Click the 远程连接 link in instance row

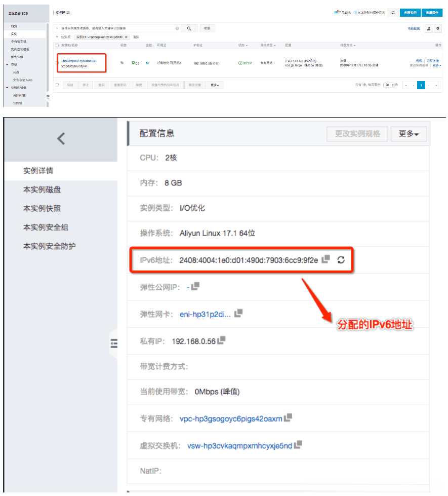click(x=432, y=61)
